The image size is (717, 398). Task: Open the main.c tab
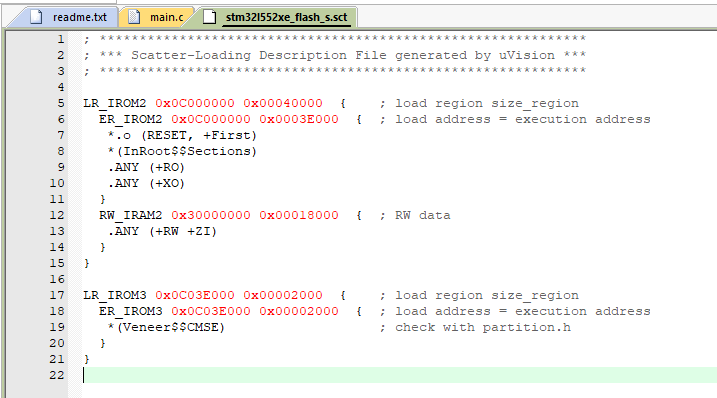[157, 17]
